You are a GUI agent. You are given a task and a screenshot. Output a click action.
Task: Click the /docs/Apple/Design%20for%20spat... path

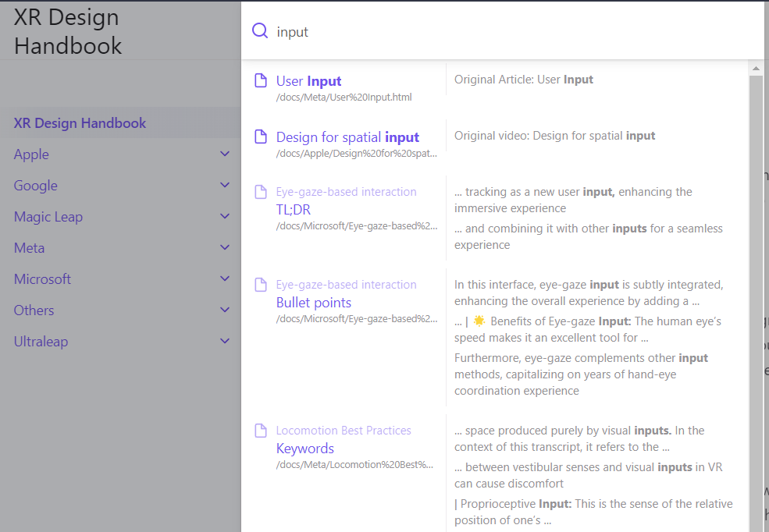357,154
